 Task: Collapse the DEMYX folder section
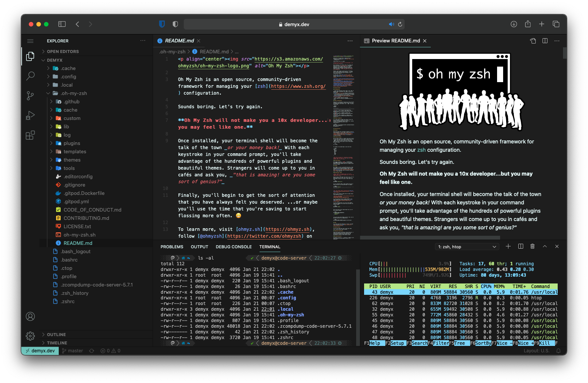(x=96, y=60)
